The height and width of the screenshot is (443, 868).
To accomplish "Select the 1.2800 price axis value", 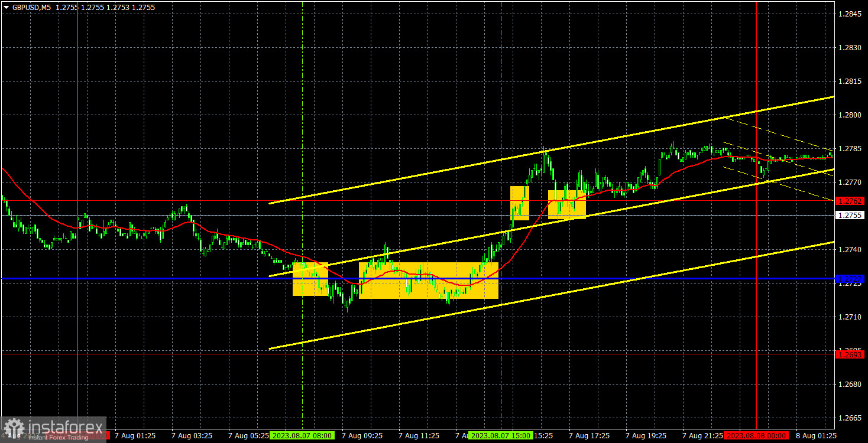I will (x=850, y=115).
